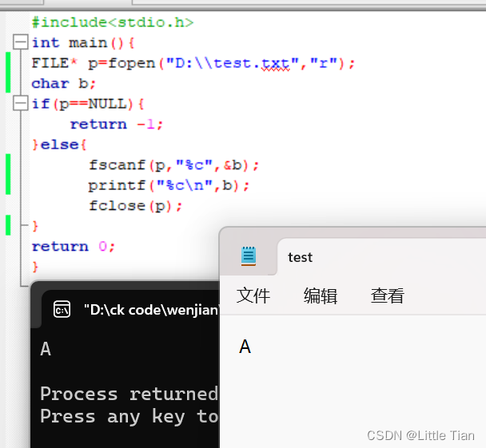Click the letter A in Notepad text area

click(245, 347)
